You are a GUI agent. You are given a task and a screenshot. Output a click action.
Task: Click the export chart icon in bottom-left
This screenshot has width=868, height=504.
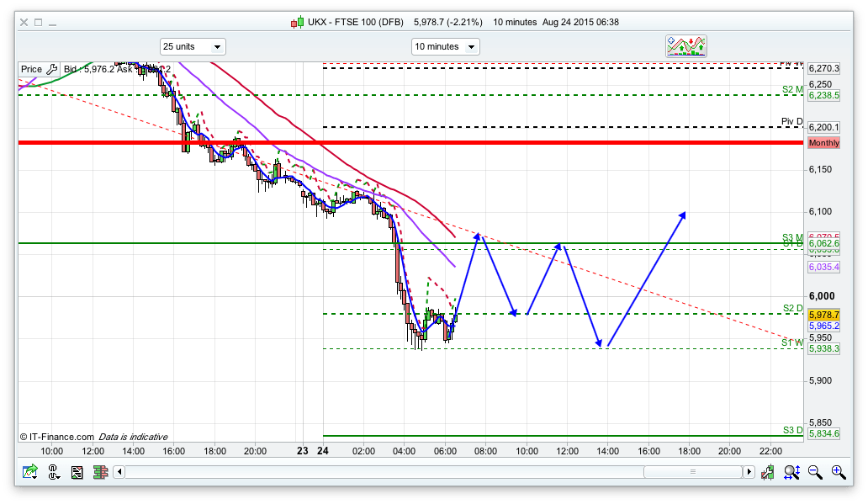[30, 473]
